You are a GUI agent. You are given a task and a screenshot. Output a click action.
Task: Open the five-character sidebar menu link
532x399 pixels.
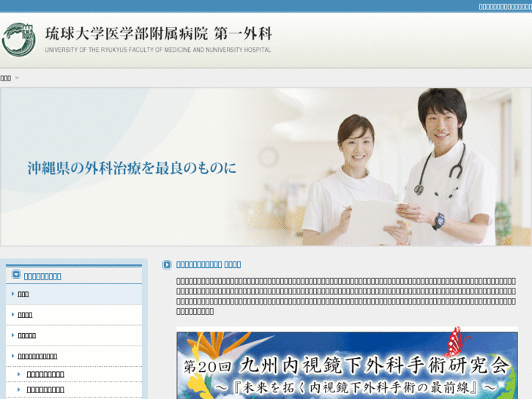pyautogui.click(x=27, y=335)
